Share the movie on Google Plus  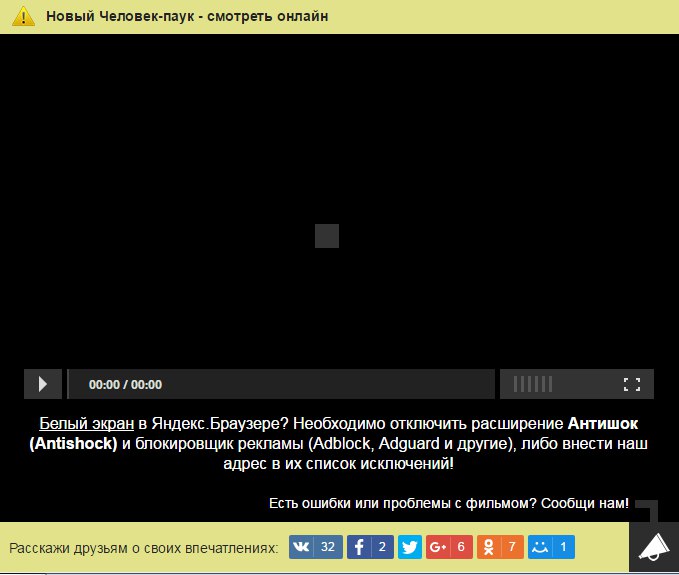point(437,547)
